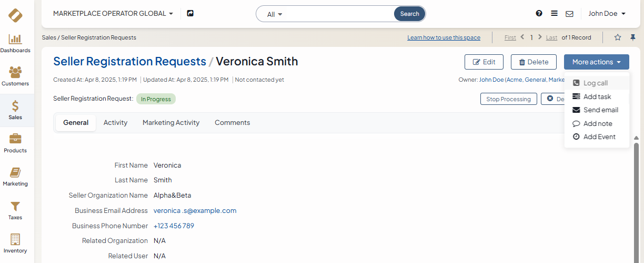Go to next record arrow
The height and width of the screenshot is (263, 644).
(x=540, y=37)
